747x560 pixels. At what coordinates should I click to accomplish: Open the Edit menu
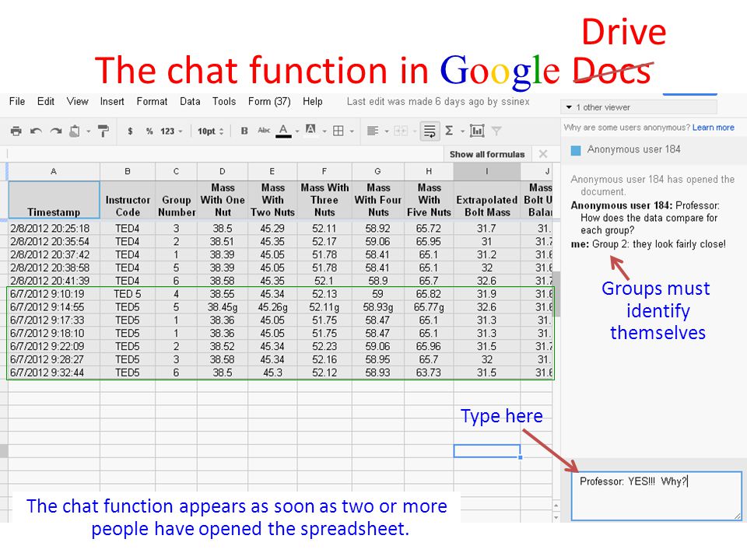(x=46, y=101)
